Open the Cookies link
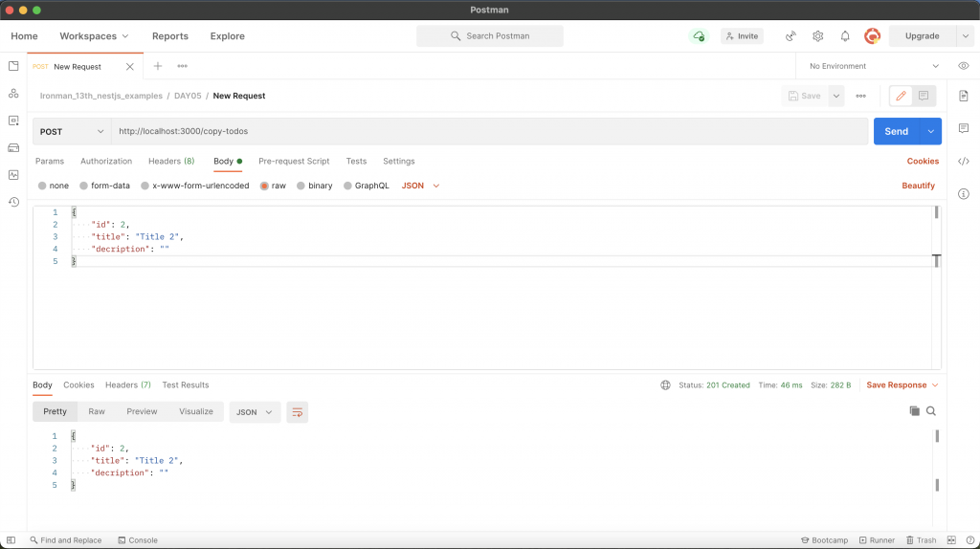Screen dimensions: 980x549 [x=923, y=161]
